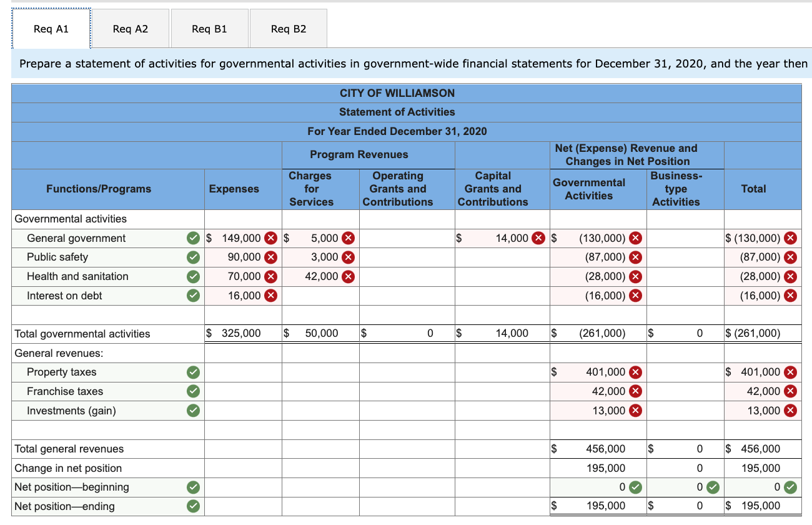Viewport: 812px width, 525px height.
Task: Click green check beside Net position—beginning
Action: tap(194, 487)
